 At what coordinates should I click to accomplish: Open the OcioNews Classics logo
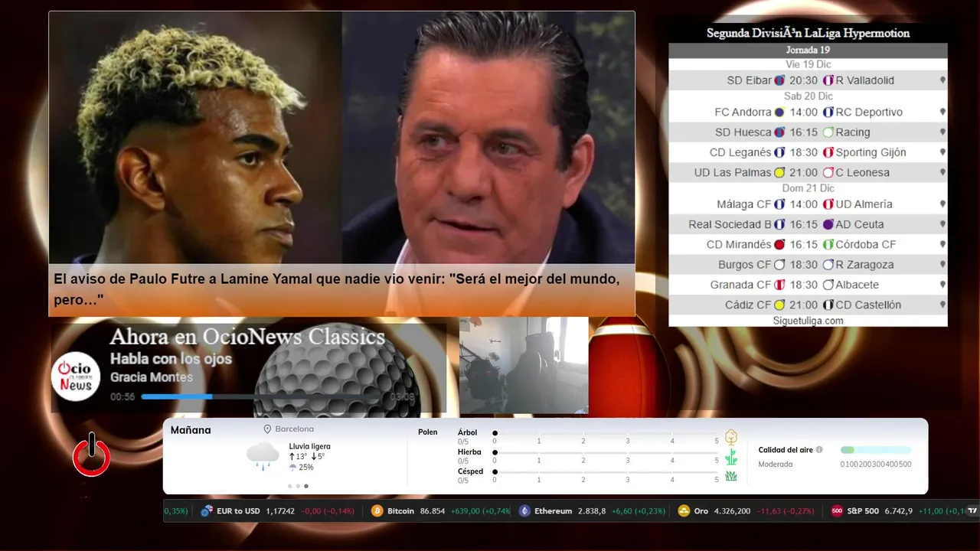tap(76, 376)
